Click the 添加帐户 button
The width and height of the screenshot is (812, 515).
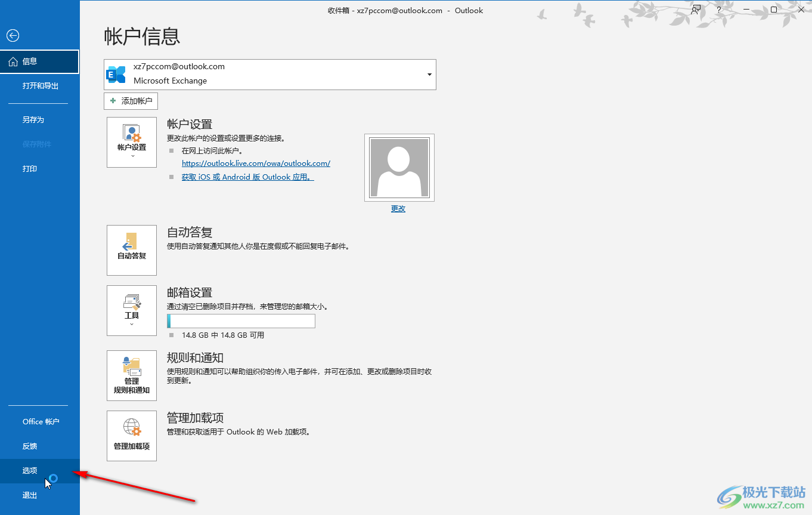pos(131,101)
